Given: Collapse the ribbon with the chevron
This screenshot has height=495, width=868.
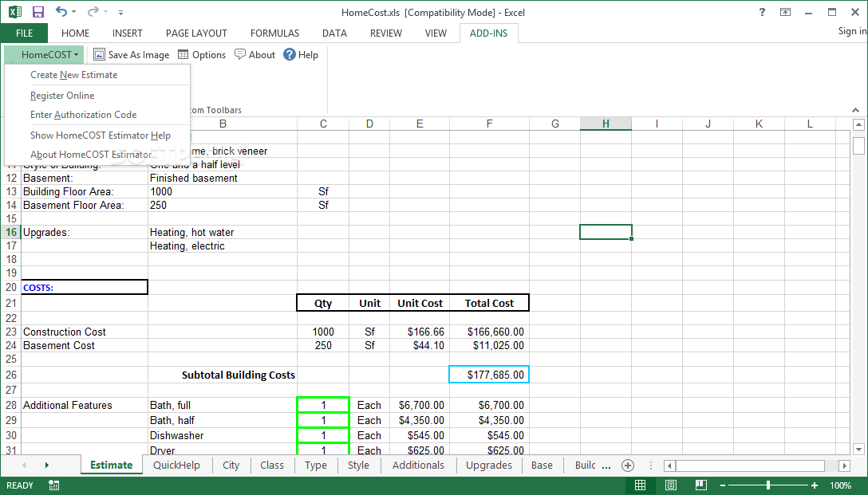Looking at the screenshot, I should (x=856, y=110).
